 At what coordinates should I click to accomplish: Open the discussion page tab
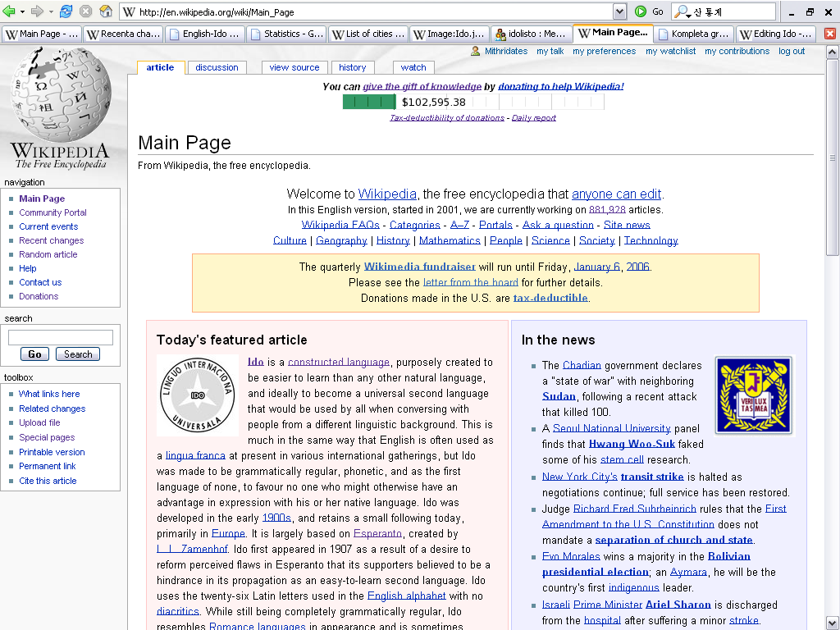click(217, 67)
